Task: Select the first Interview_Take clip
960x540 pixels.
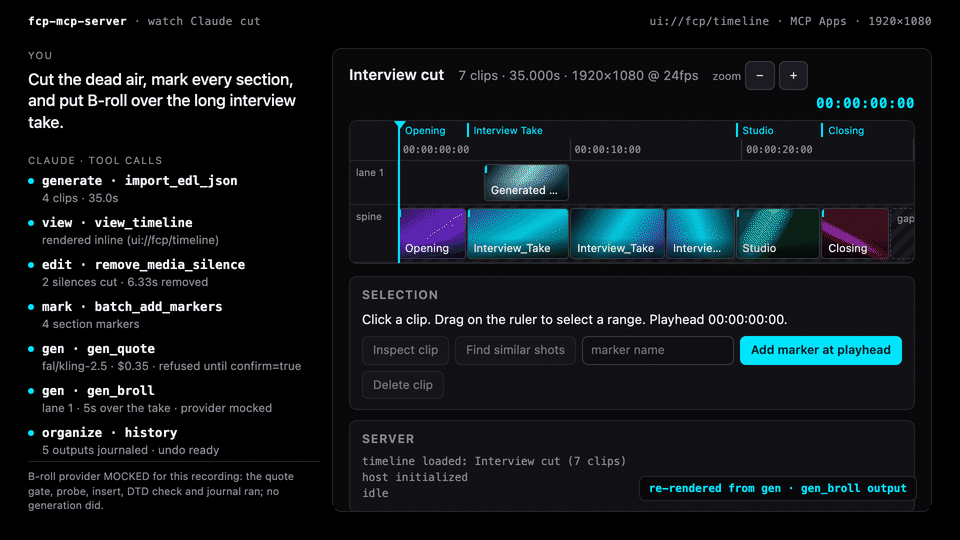Action: click(x=518, y=233)
